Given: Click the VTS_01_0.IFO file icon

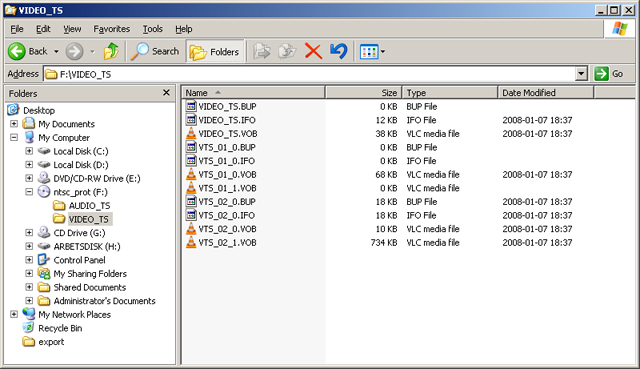Looking at the screenshot, I should point(191,161).
